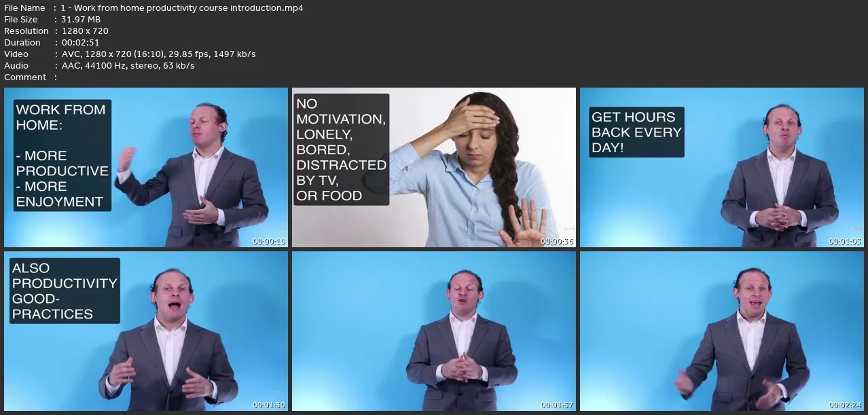Click the thumbnail at 00:00:10
The image size is (868, 415).
point(146,167)
